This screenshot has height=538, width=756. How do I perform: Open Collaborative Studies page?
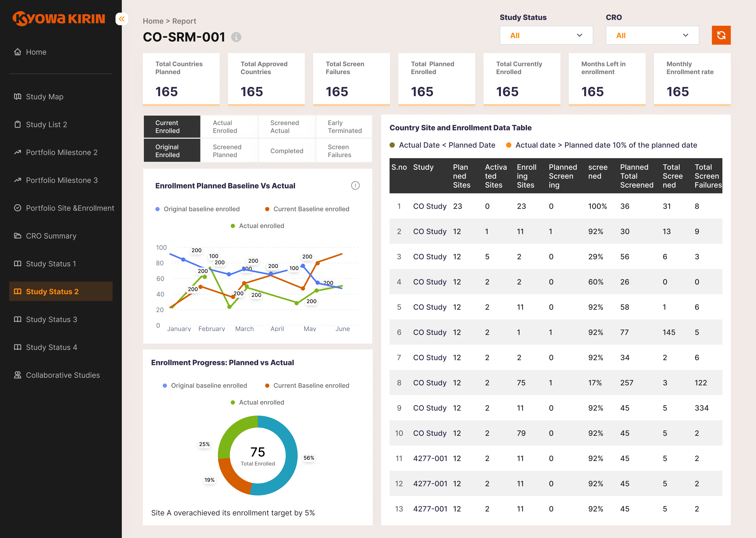point(61,375)
